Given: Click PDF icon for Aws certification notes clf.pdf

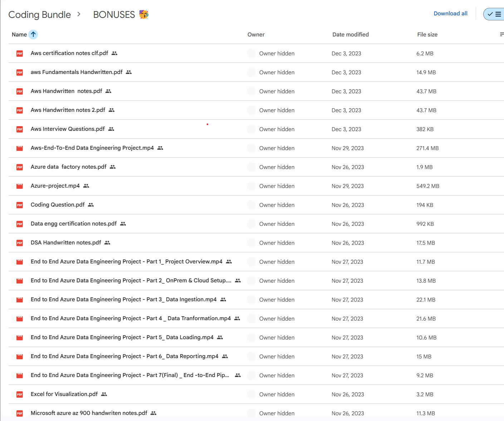Looking at the screenshot, I should click(x=20, y=54).
